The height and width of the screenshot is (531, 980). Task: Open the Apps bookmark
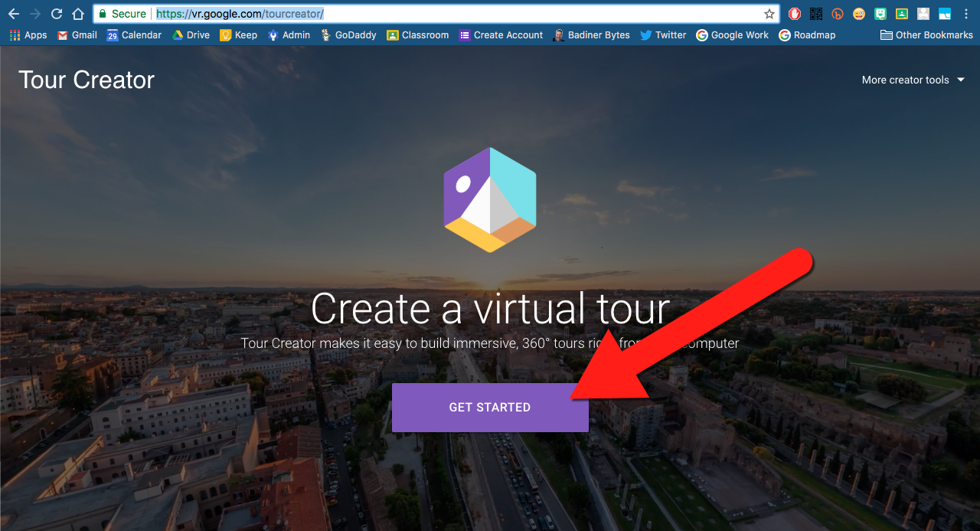[28, 35]
